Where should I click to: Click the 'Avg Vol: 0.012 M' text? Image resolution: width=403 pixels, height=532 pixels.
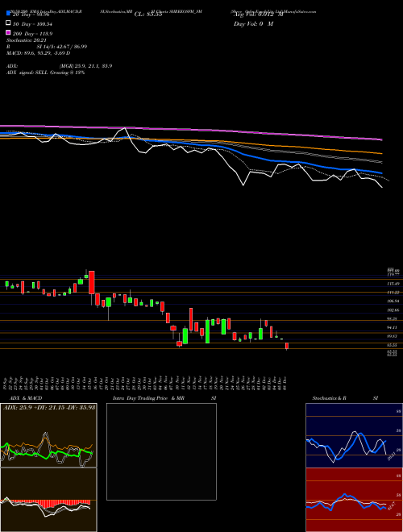point(258,15)
